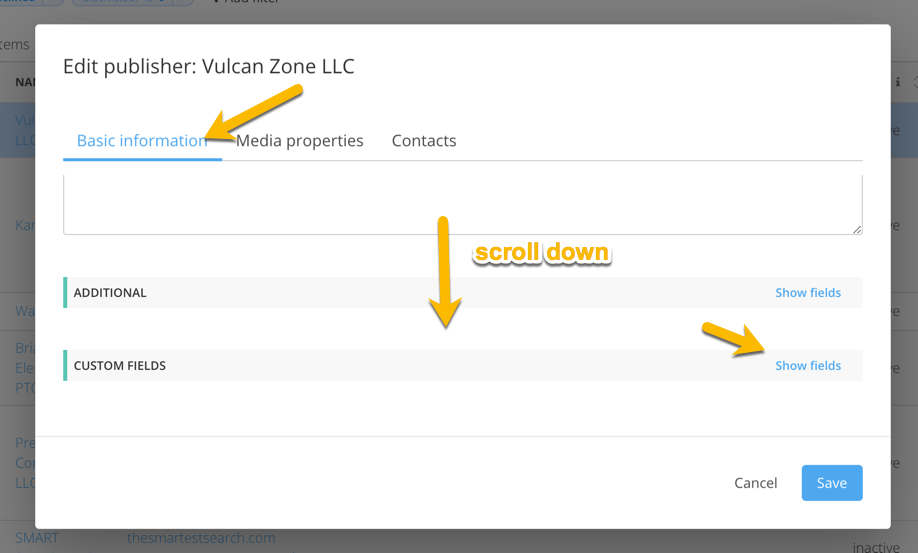Sort by the Name column header

click(x=25, y=82)
